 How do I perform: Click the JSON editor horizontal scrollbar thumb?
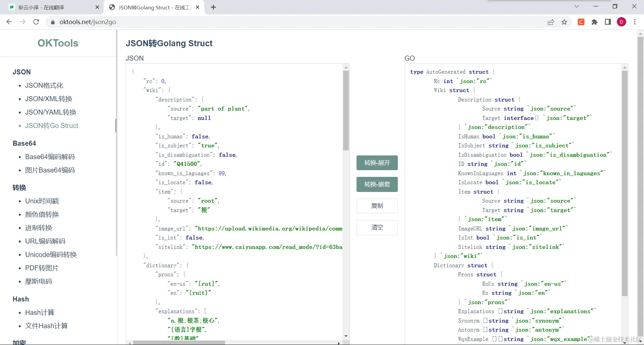pos(179,343)
